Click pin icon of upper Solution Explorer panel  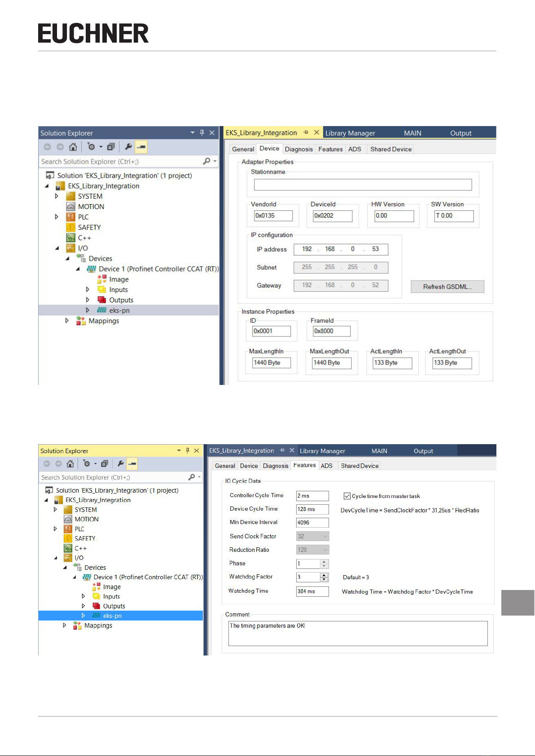tap(202, 133)
